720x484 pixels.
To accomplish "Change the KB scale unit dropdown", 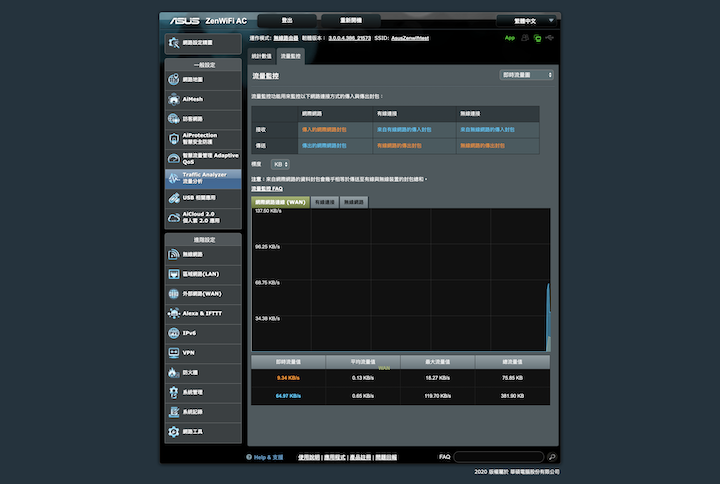I will 280,164.
